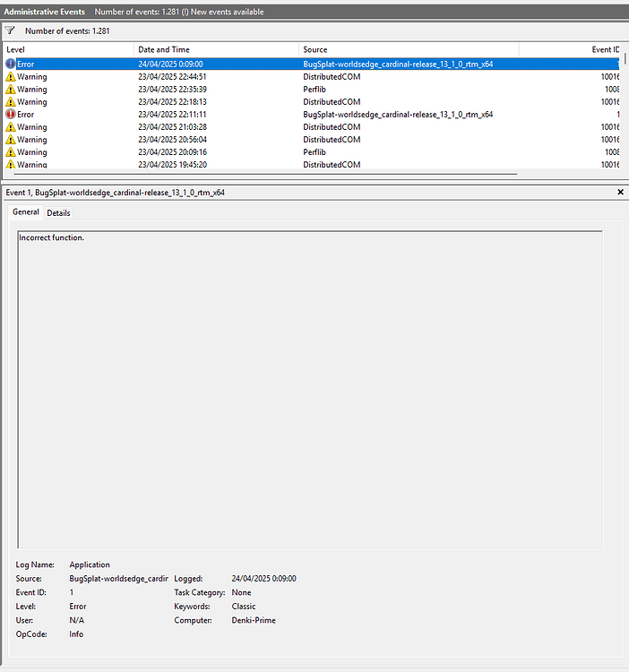The width and height of the screenshot is (629, 672).
Task: Click 'Event 1, BugSplat-worldsedge' pane title
Action: pos(115,193)
